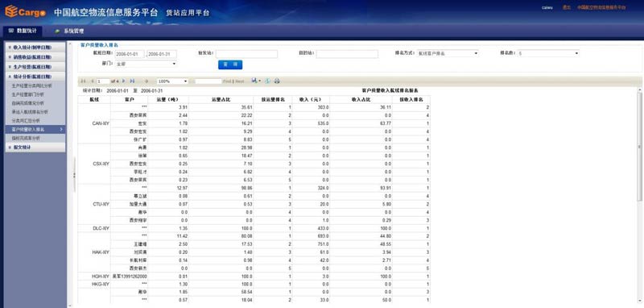Focus the 始发站 origin station field
The height and width of the screenshot is (308, 644).
pyautogui.click(x=247, y=54)
